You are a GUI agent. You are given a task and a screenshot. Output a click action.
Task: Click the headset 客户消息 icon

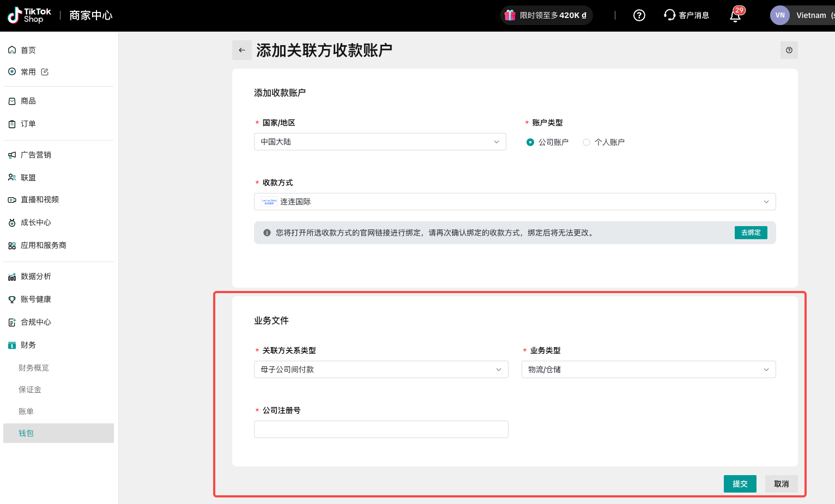click(669, 15)
